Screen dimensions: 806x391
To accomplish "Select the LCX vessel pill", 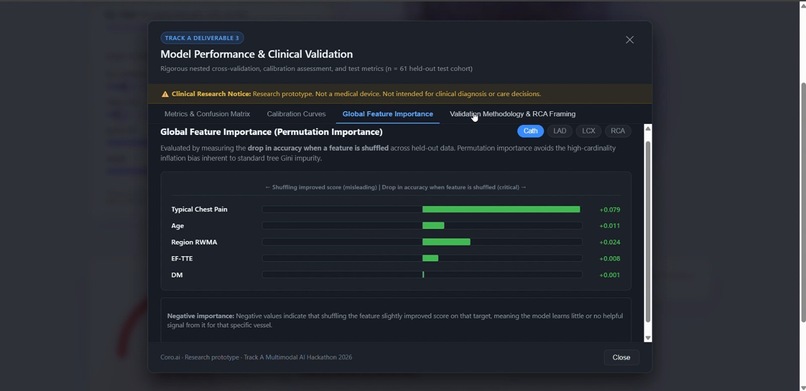I will [x=589, y=131].
